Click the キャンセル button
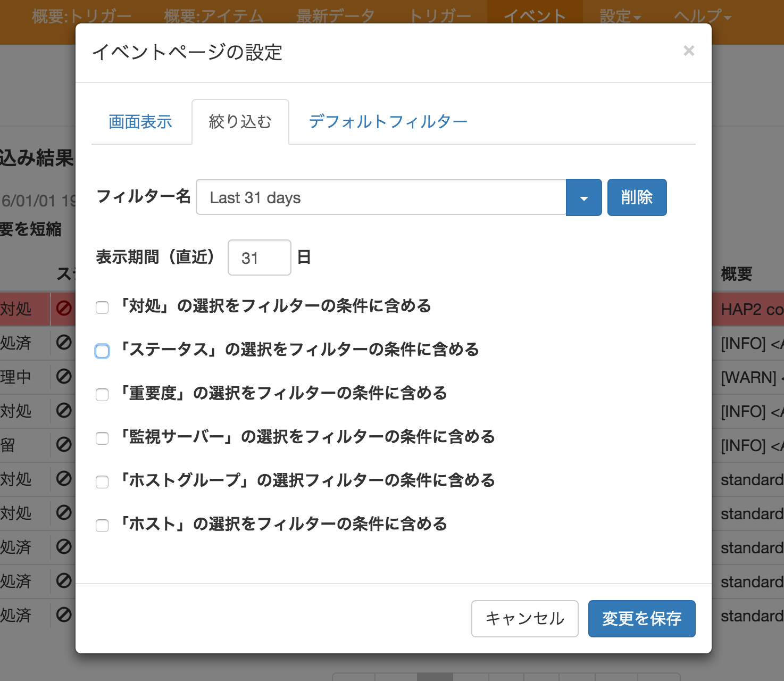 (524, 619)
